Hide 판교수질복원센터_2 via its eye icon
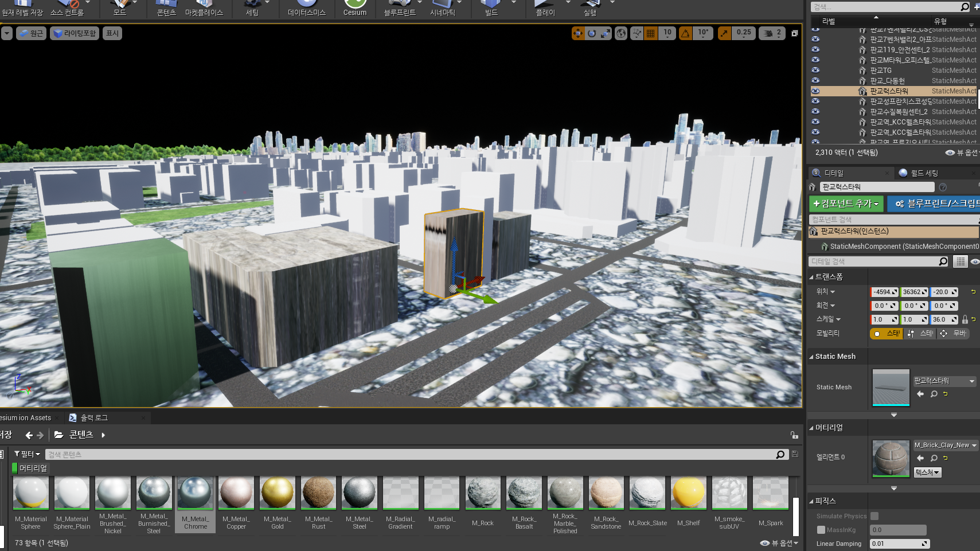 (815, 112)
